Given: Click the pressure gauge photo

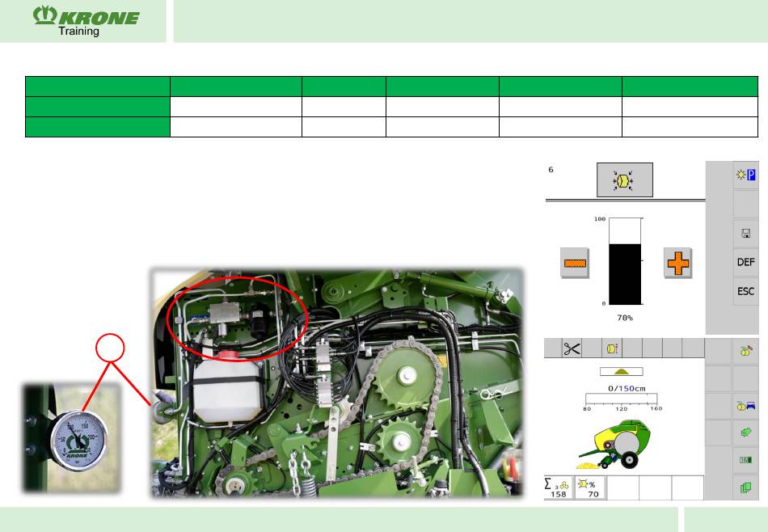Looking at the screenshot, I should 73,438.
